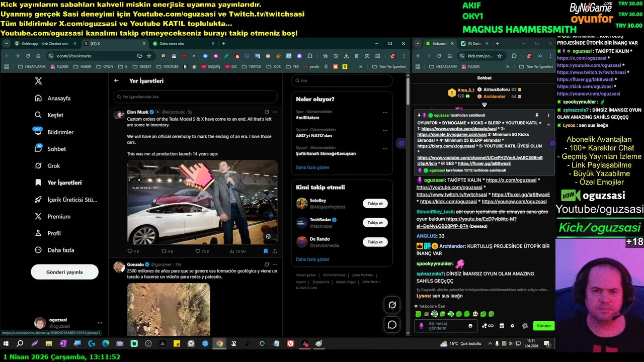Click the back arrow beside Yer İşaretleri heading
The height and width of the screenshot is (362, 644).
116,80
